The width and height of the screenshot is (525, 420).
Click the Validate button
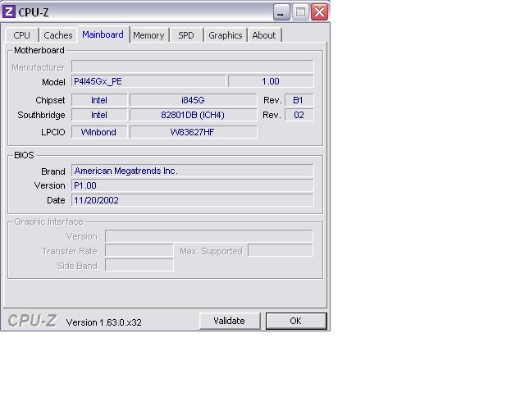pyautogui.click(x=230, y=321)
